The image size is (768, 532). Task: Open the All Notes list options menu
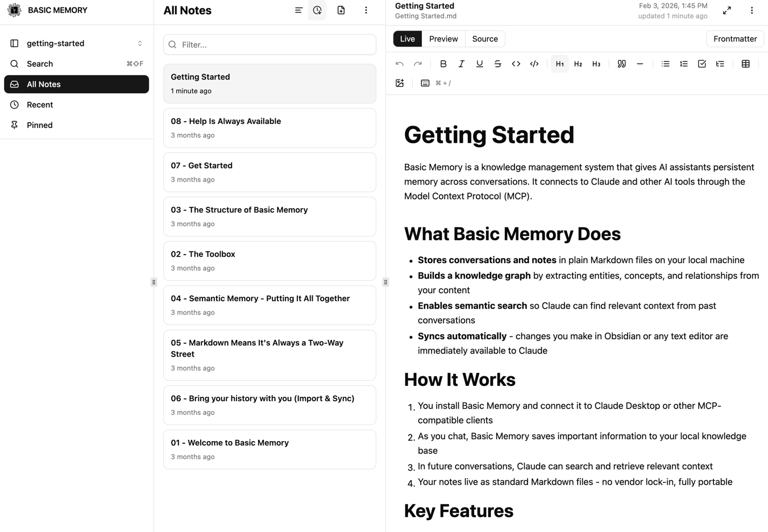(x=366, y=10)
